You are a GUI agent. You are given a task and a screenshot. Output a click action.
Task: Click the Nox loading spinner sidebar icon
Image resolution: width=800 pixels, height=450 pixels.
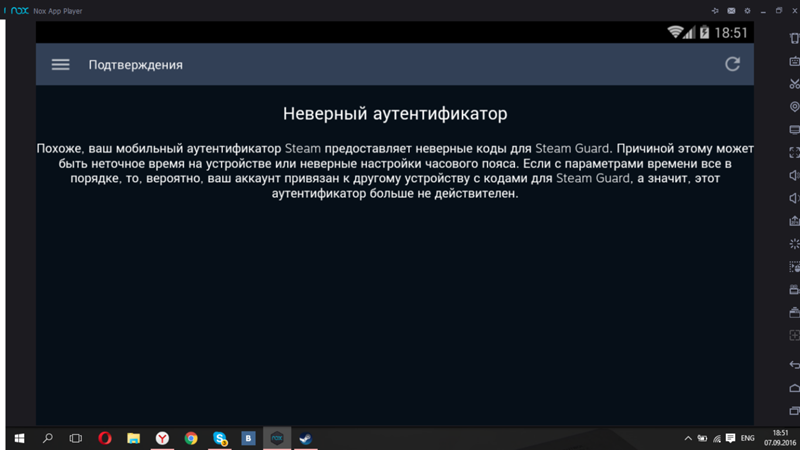(794, 244)
